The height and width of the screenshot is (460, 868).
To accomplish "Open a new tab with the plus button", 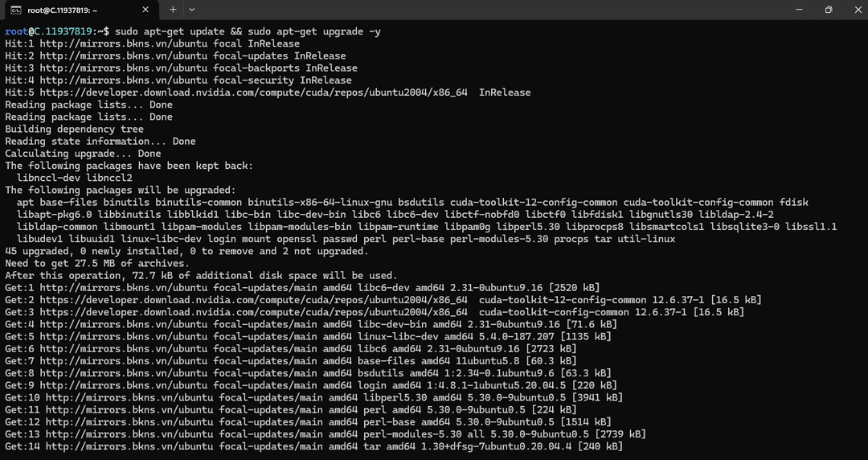I will [x=173, y=10].
